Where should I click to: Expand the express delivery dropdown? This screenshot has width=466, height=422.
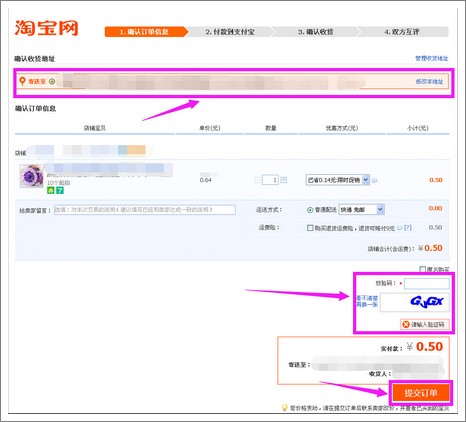tap(361, 209)
